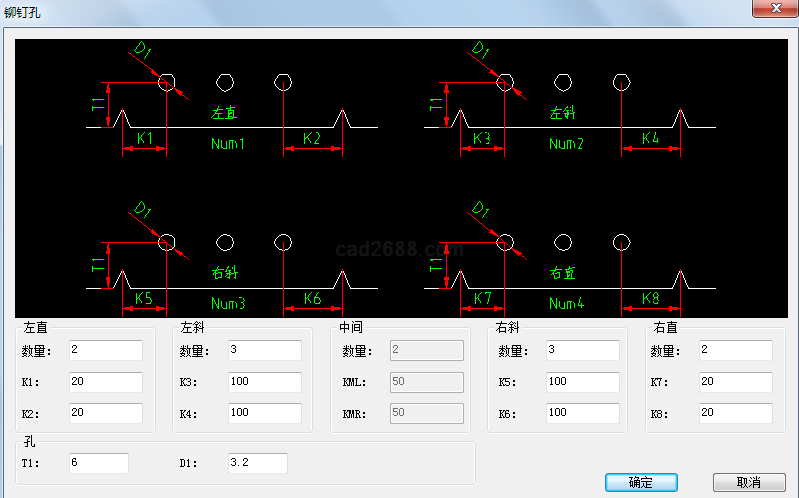Click the Num1 左直 preview diagram
This screenshot has height=498, width=799.
[230, 115]
